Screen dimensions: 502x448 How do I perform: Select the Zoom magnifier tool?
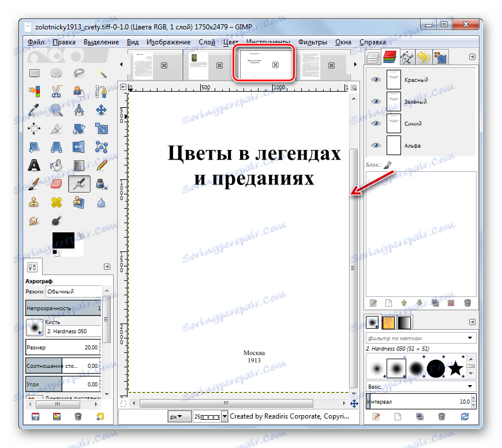(57, 110)
